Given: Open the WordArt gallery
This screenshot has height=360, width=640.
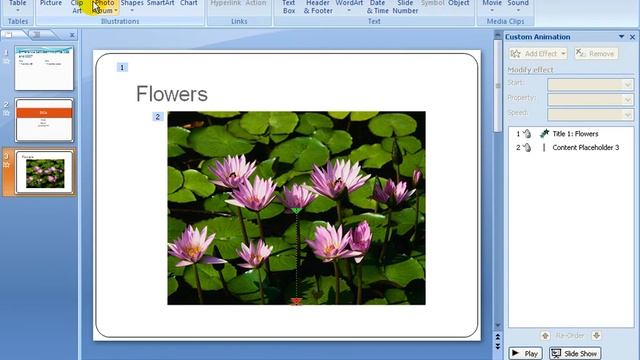Looking at the screenshot, I should (x=349, y=5).
